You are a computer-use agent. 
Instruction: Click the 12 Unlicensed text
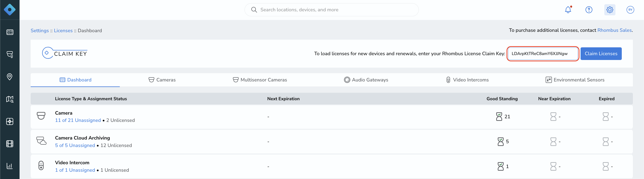coord(116,145)
